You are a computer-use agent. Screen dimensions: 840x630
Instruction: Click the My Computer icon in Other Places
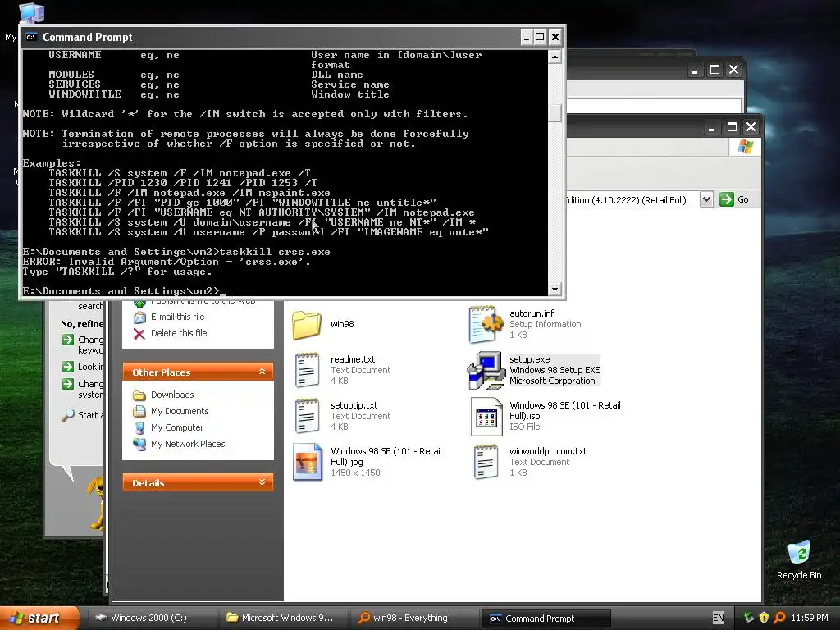[x=139, y=428]
